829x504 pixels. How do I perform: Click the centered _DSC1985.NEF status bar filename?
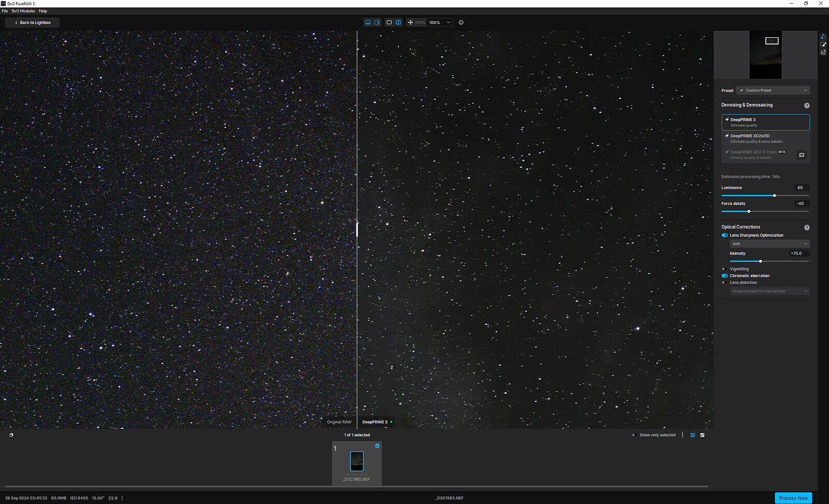pos(449,498)
